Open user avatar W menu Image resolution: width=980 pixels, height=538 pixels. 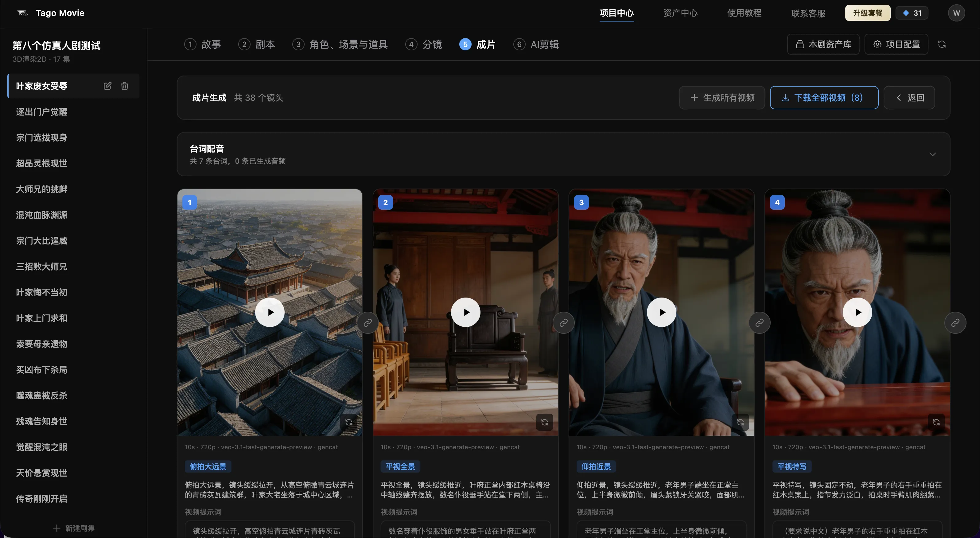click(956, 13)
